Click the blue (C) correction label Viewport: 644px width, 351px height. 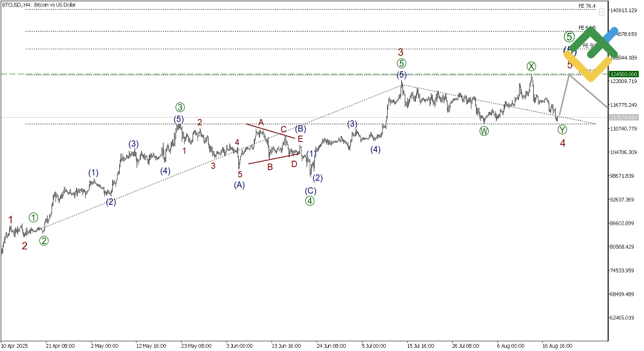tap(310, 191)
